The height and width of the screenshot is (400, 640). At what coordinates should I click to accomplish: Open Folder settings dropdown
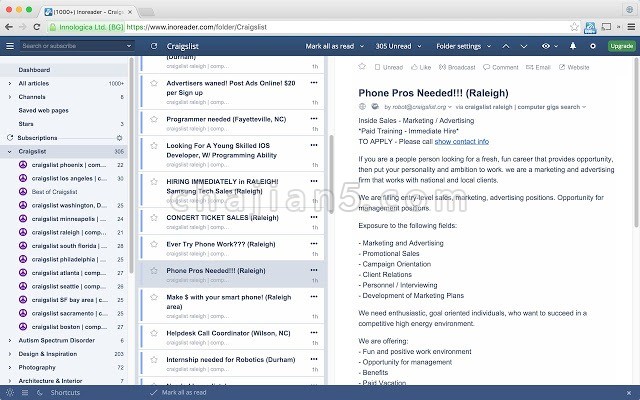coord(463,46)
